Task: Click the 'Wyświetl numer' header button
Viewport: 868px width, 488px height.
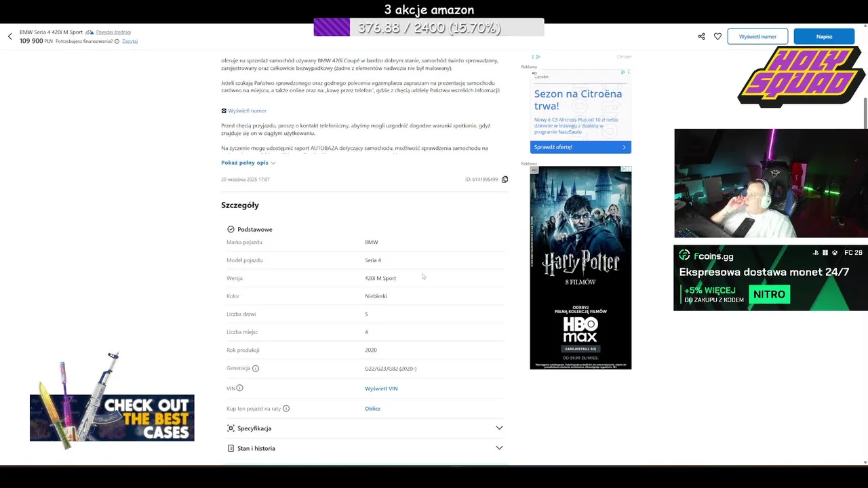Action: click(757, 37)
